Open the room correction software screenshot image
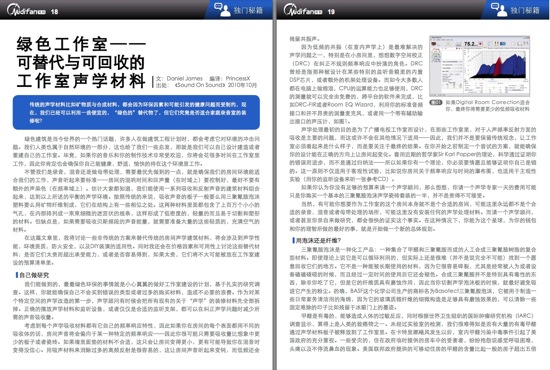Image resolution: width=550 pixels, height=370 pixels. [479, 66]
